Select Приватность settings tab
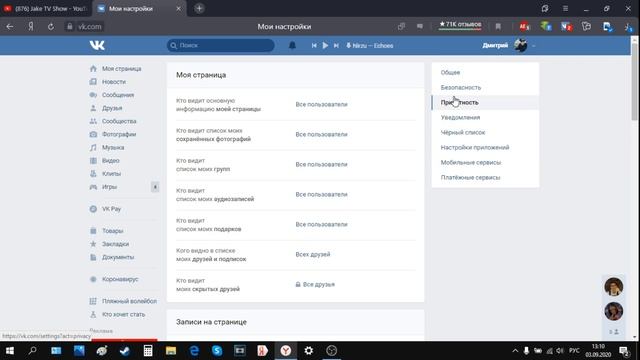640x360 pixels. tap(485, 102)
